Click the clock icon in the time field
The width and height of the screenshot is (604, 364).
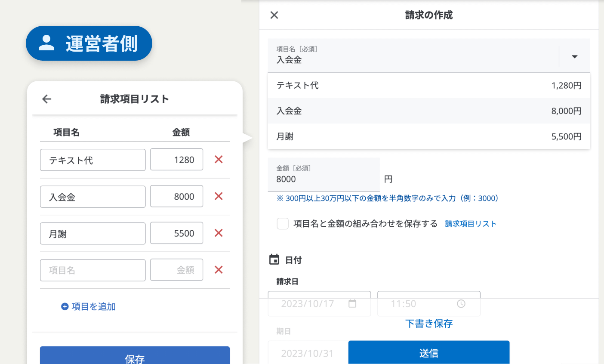tap(461, 304)
